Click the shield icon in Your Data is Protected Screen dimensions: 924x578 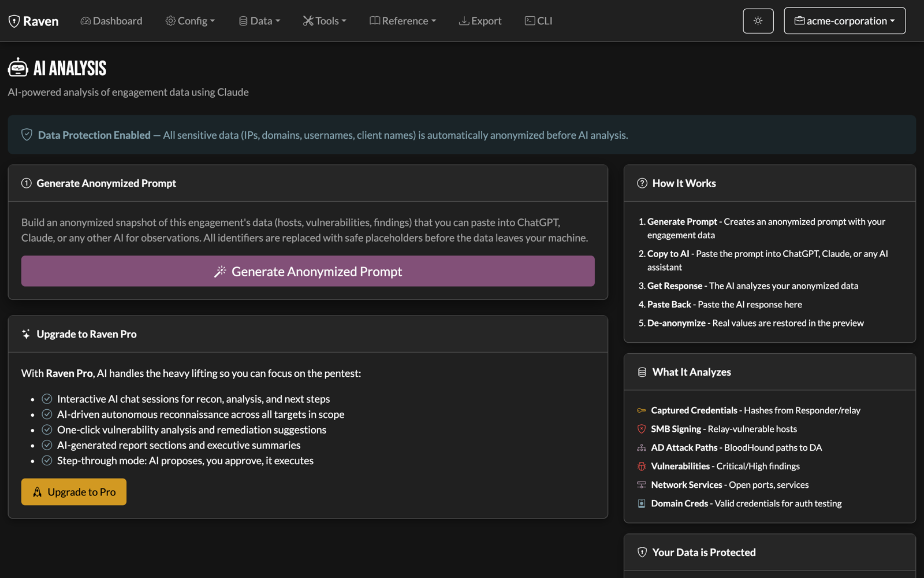[x=642, y=553]
